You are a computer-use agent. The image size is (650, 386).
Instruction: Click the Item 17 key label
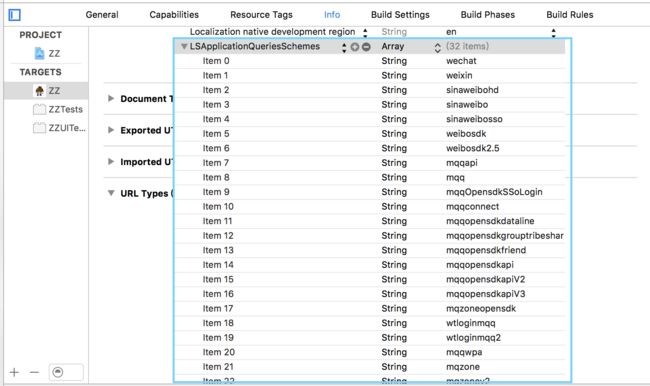pyautogui.click(x=218, y=308)
